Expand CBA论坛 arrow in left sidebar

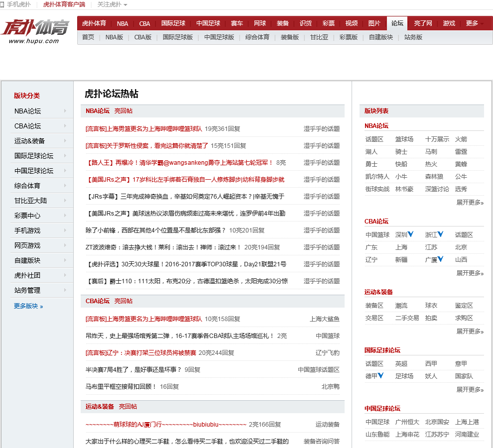65,126
